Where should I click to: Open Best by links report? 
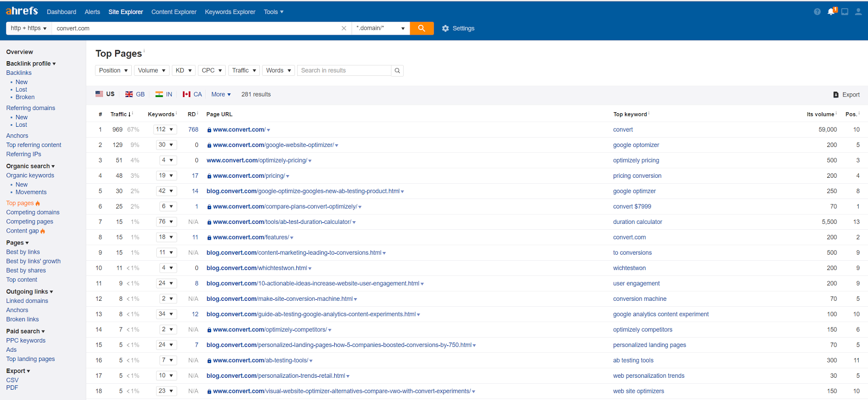click(23, 252)
